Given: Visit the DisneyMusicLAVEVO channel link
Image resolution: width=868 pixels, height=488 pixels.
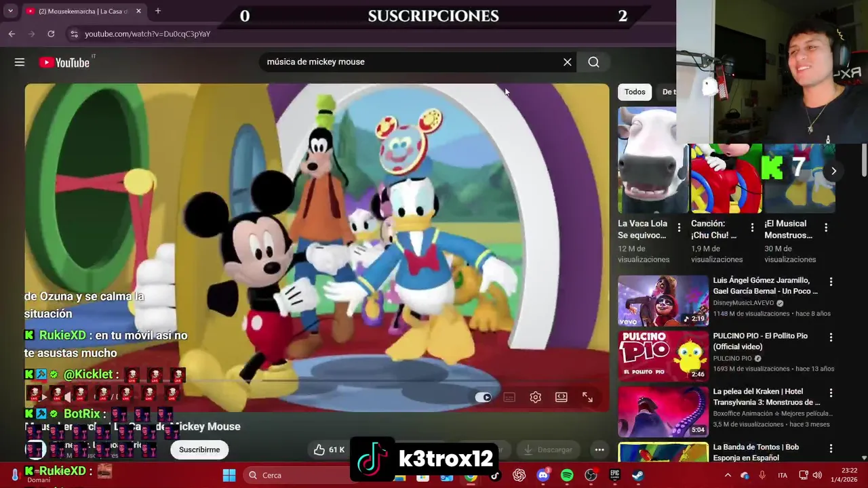Looking at the screenshot, I should [x=743, y=303].
